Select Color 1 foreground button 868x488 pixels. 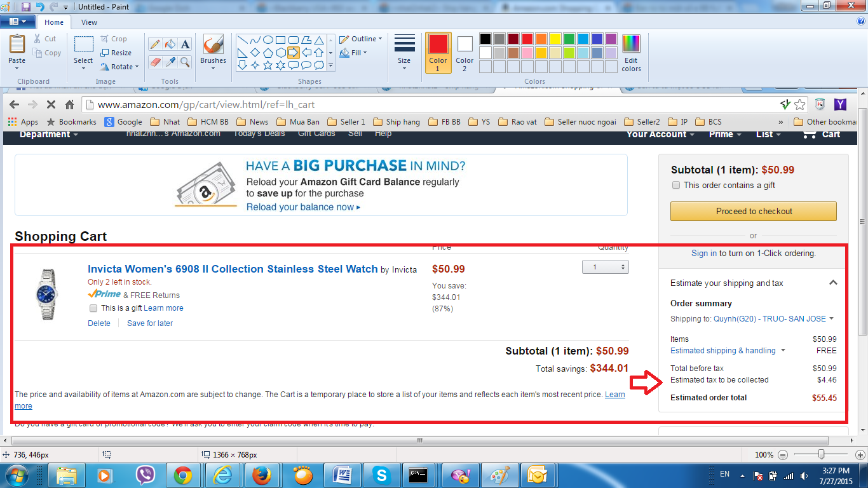pos(438,53)
